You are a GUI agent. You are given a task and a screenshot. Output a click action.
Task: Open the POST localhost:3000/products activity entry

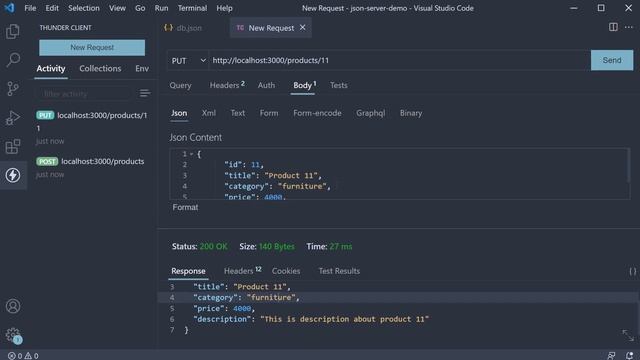(92, 167)
